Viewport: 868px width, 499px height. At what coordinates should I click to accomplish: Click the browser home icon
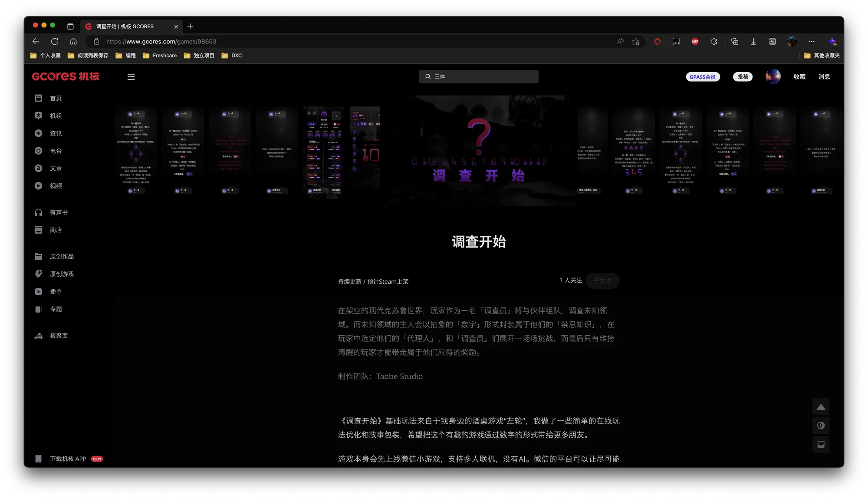(x=73, y=41)
